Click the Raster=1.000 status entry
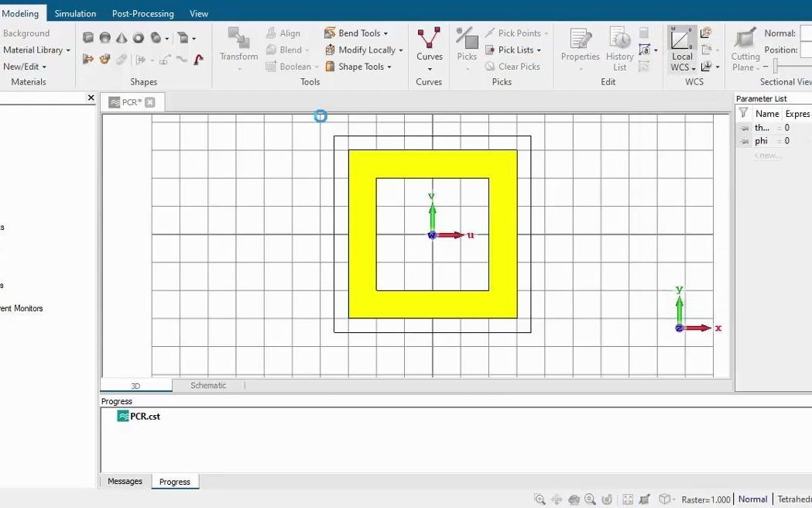812x508 pixels. (x=706, y=499)
